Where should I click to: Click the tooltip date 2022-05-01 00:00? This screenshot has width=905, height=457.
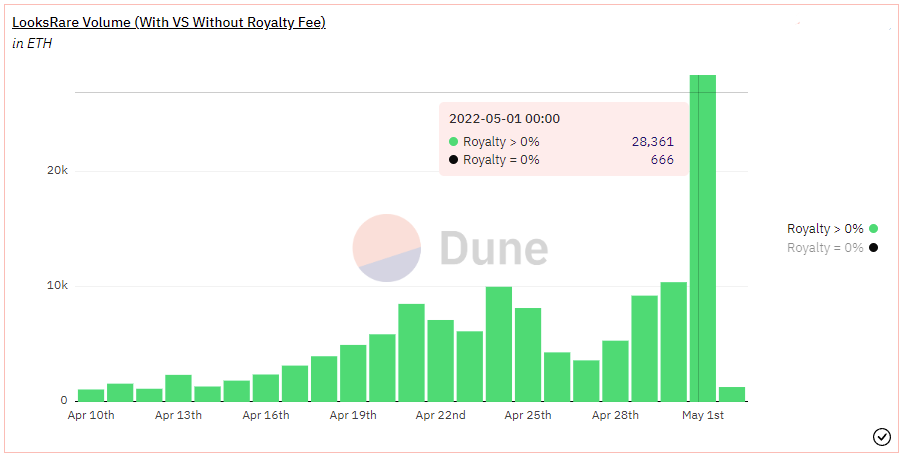tap(504, 119)
